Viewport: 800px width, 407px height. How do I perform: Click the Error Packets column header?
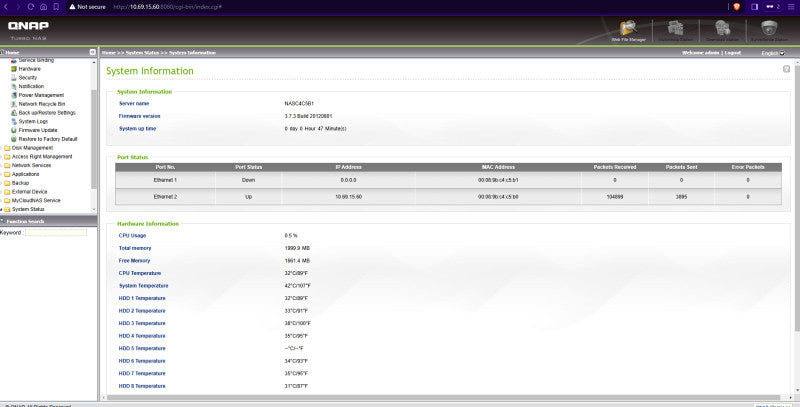pos(748,167)
